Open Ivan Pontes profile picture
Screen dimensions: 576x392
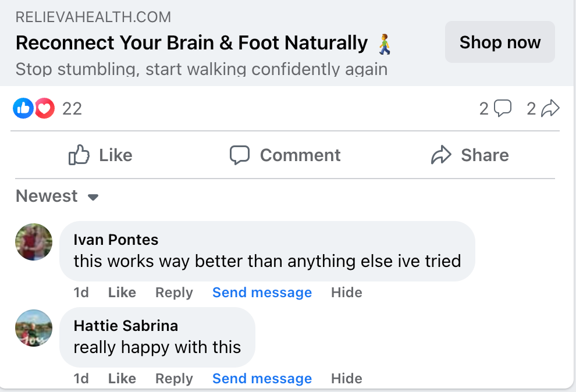34,242
